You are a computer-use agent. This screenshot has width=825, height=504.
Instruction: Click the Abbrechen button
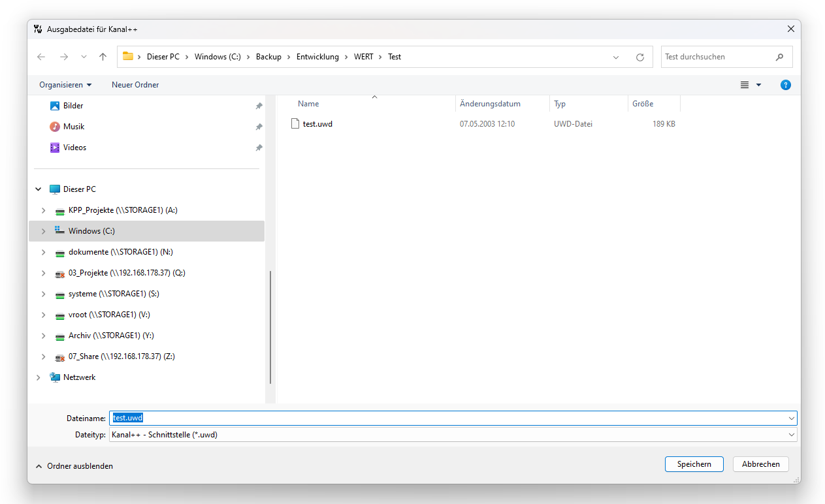(x=760, y=464)
